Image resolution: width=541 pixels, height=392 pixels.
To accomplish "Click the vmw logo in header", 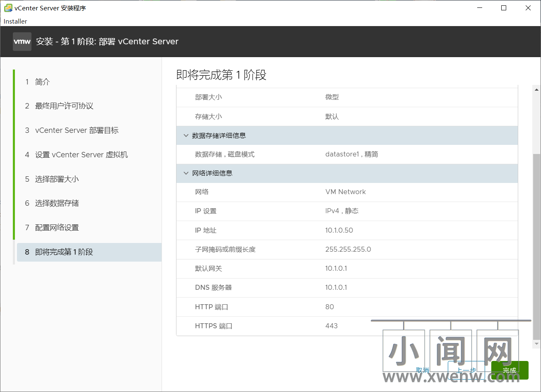I will (22, 41).
